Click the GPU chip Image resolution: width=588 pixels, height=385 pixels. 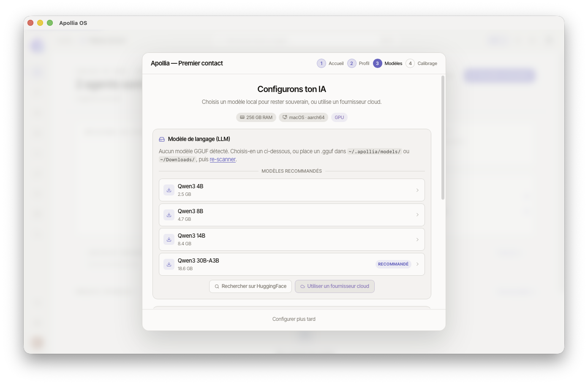[x=339, y=117]
